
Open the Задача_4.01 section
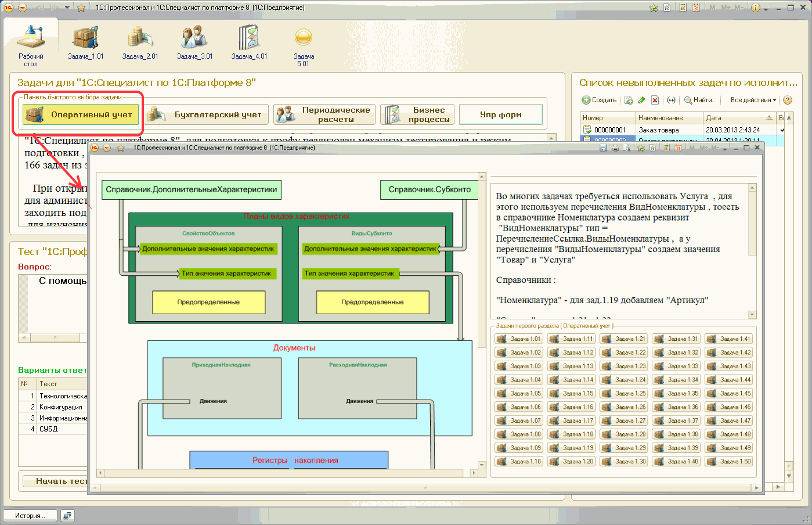(249, 42)
